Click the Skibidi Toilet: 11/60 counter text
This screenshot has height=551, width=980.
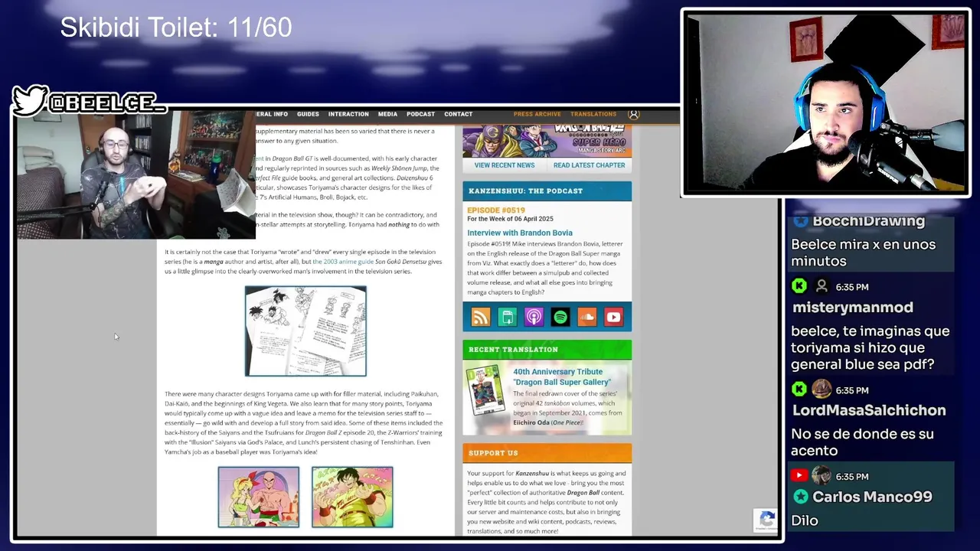(x=176, y=28)
